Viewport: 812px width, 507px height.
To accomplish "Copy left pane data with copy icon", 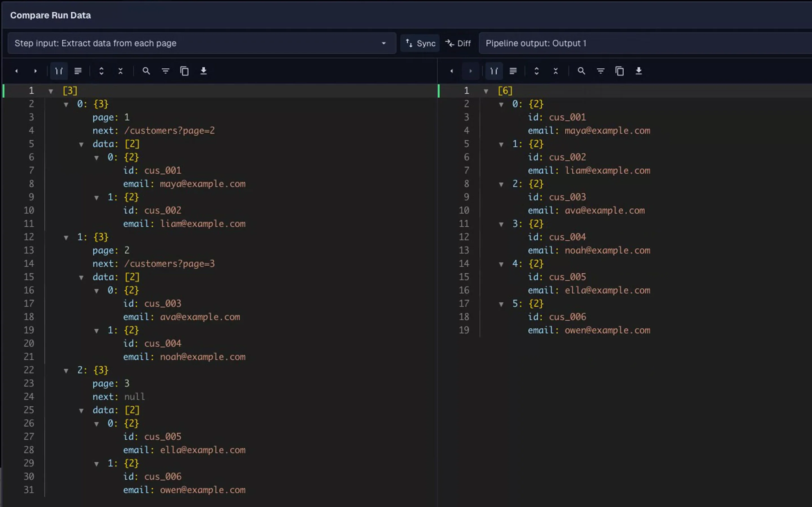I will click(184, 71).
